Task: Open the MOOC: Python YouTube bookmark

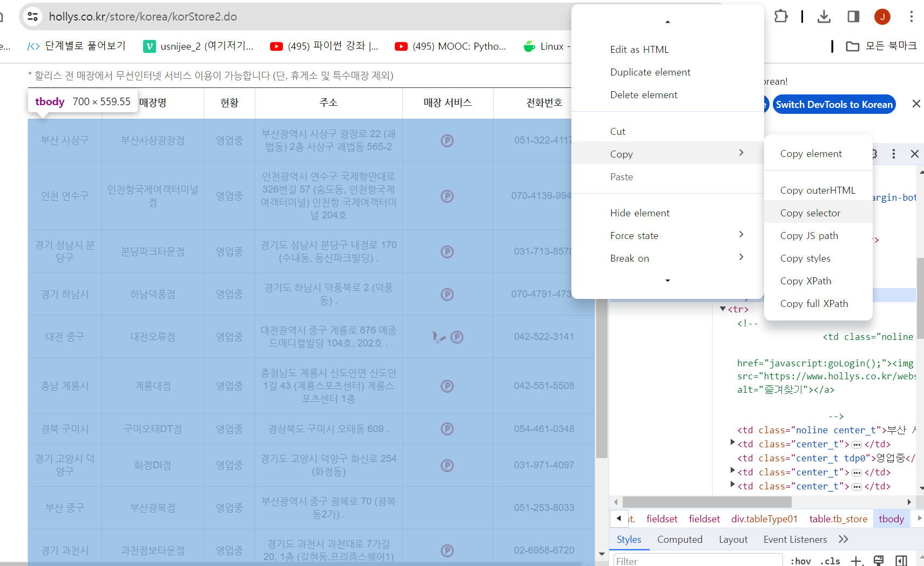Action: point(450,46)
